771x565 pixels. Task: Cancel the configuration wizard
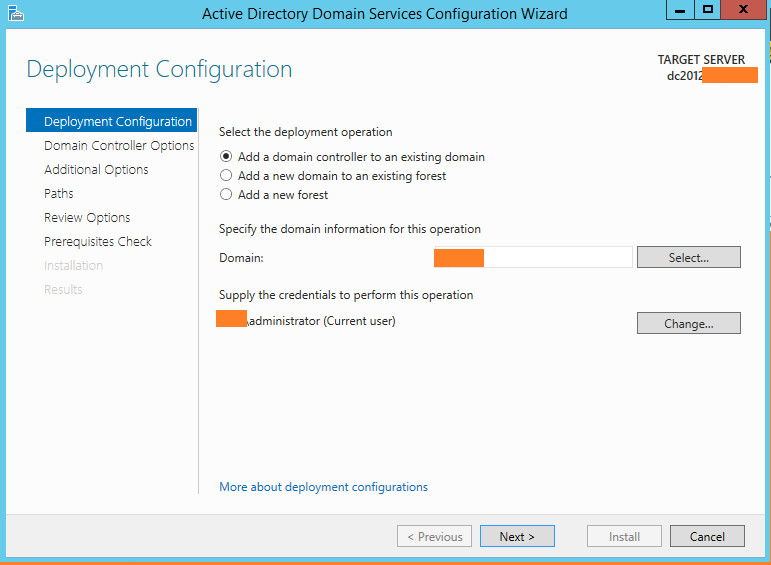[706, 537]
